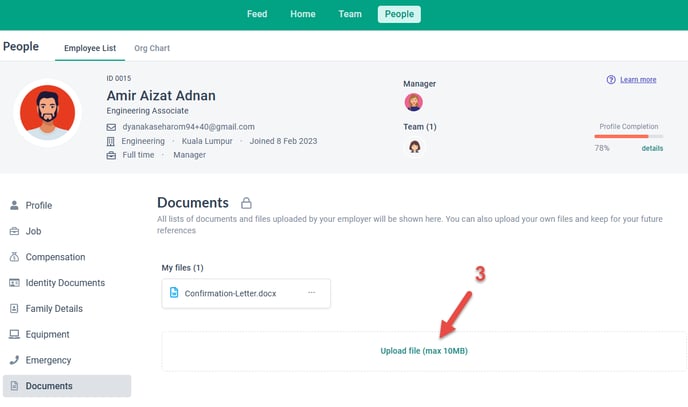This screenshot has width=688, height=407.
Task: Click the Profile Completion progress bar
Action: [x=628, y=136]
